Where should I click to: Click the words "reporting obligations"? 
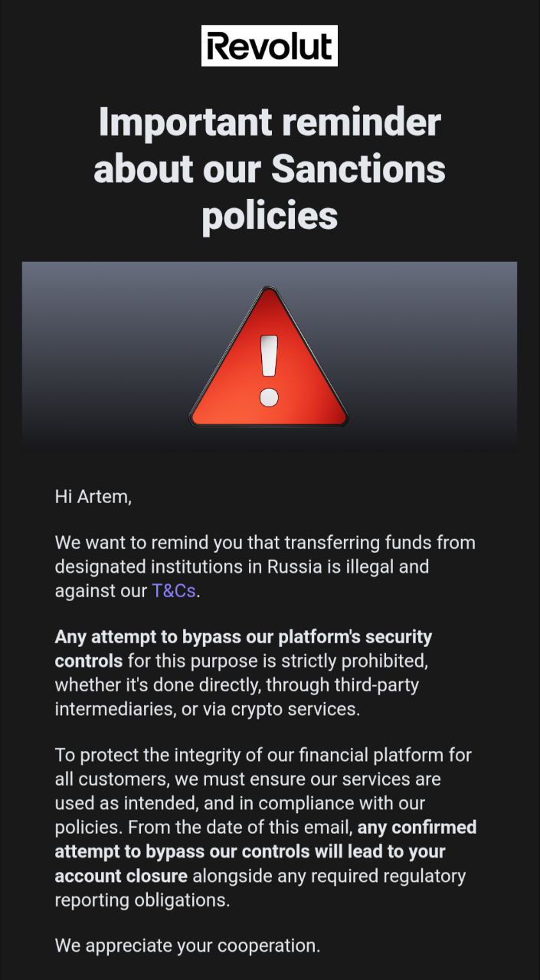142,900
